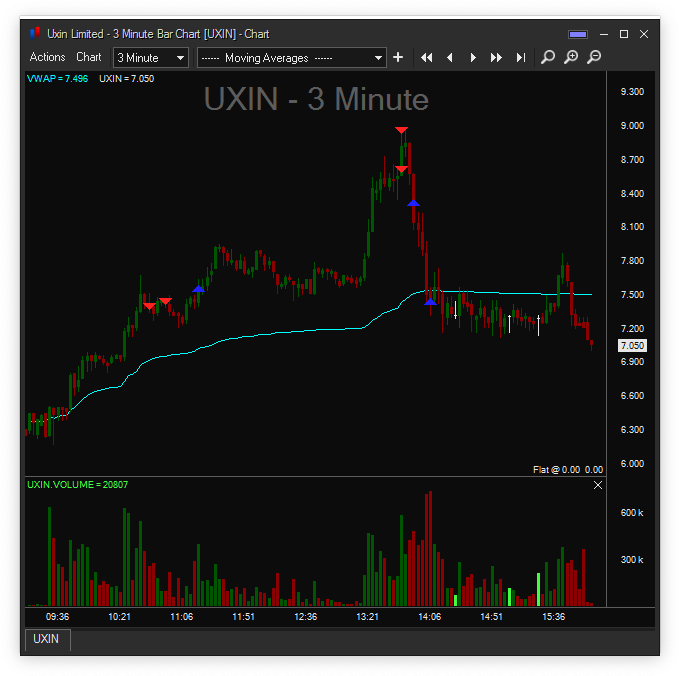Click the blue buy marker near 8.400
Screen dimensions: 679x676
click(x=414, y=203)
